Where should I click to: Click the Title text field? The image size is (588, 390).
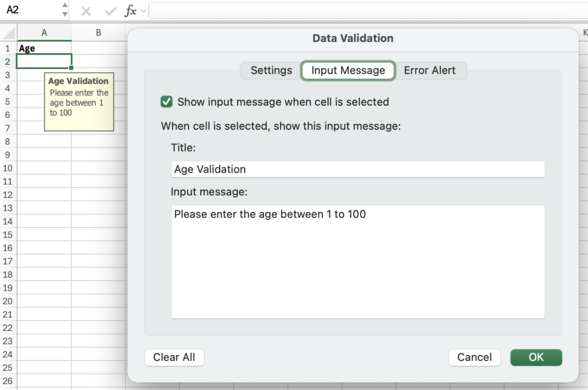click(357, 169)
